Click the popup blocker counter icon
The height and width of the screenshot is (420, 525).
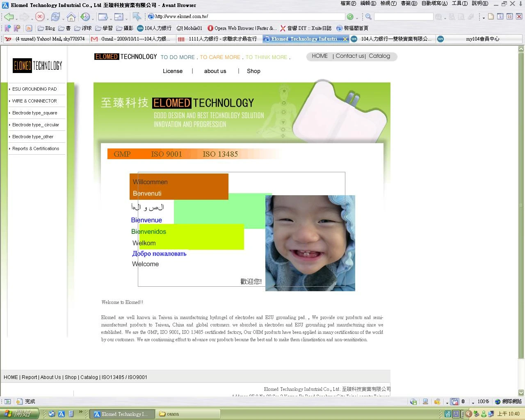[454, 402]
